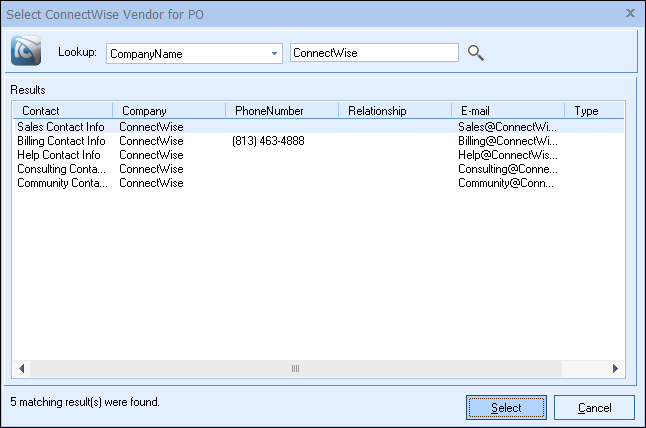Select the Help Contact Info row
646x428 pixels.
click(x=60, y=155)
